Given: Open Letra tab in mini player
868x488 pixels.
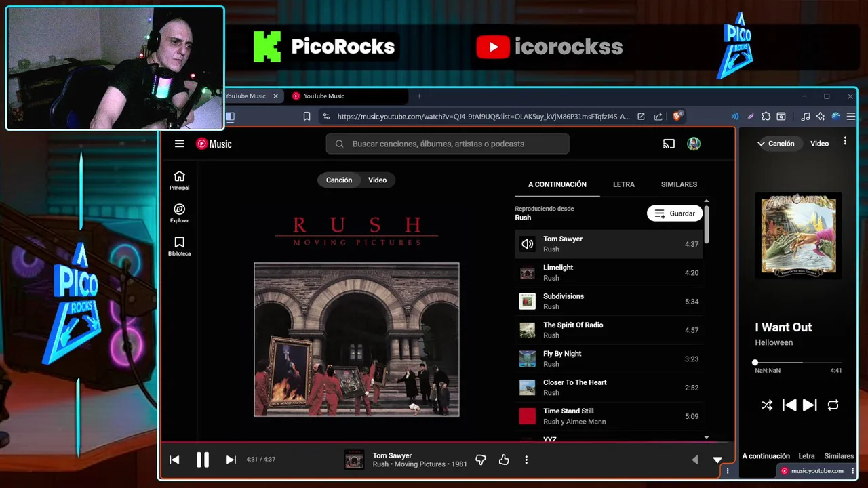Looking at the screenshot, I should point(806,456).
